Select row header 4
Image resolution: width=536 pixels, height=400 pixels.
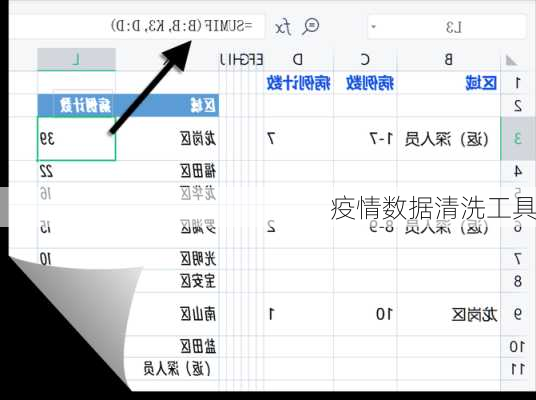click(518, 171)
